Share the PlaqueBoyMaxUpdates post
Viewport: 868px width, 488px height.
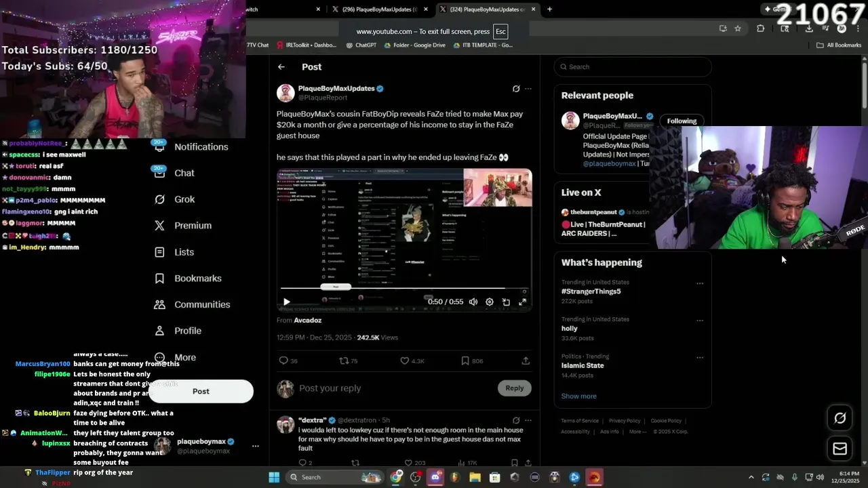click(526, 361)
